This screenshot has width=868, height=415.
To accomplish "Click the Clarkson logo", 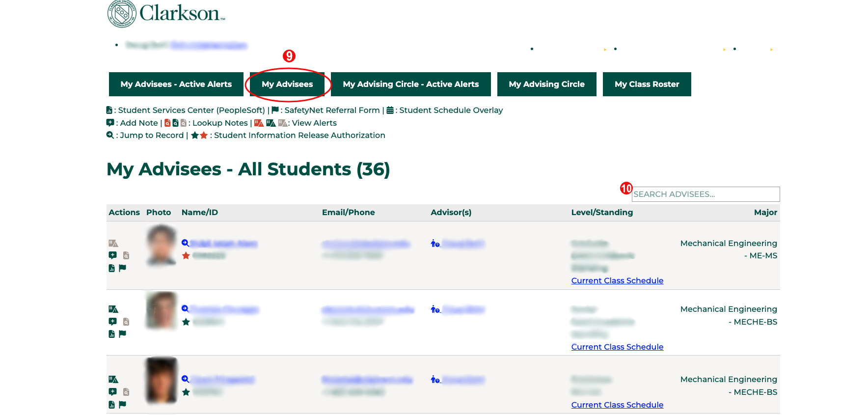I will pyautogui.click(x=166, y=13).
